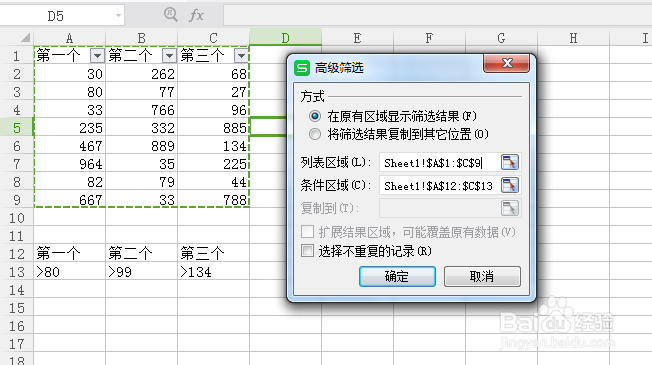
Task: Select column header E
Action: click(357, 38)
